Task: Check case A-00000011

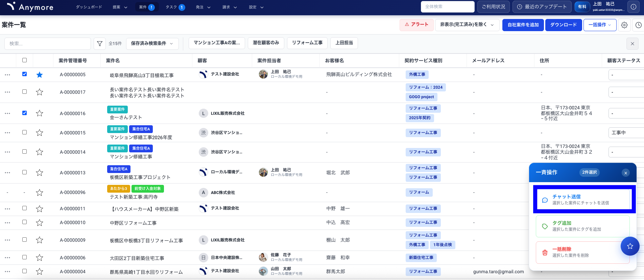Action: pos(24,208)
